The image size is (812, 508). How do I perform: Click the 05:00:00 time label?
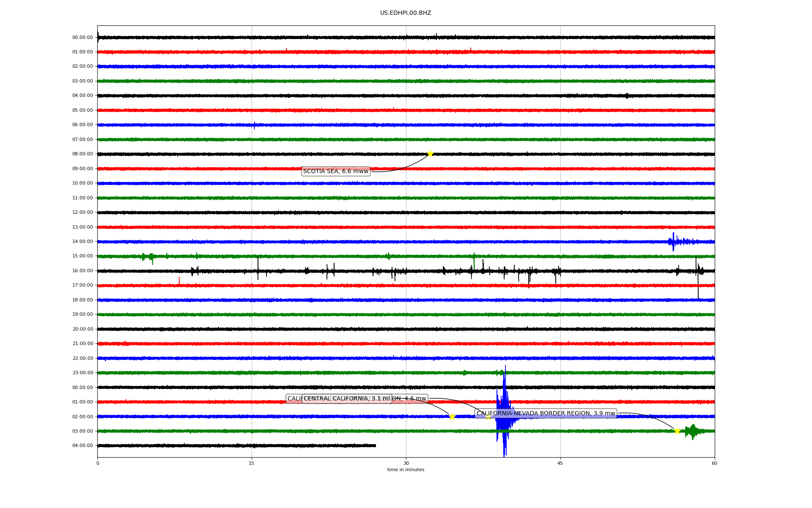coord(82,110)
